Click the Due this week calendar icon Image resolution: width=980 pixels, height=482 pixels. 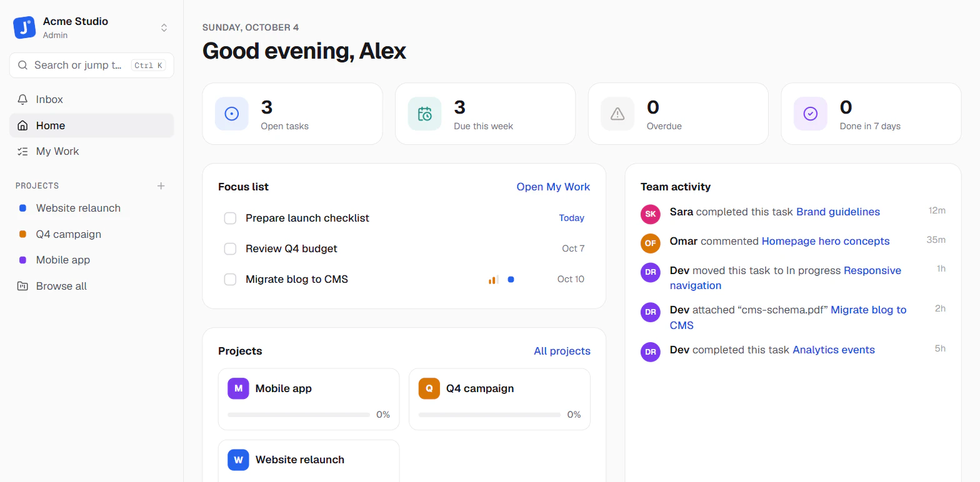click(x=425, y=114)
